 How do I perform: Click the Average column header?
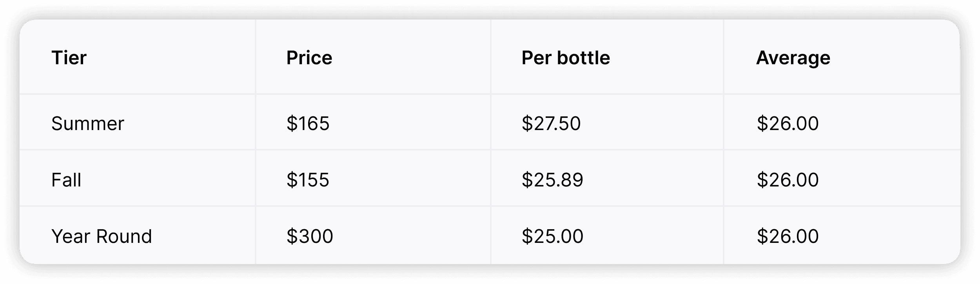(793, 58)
